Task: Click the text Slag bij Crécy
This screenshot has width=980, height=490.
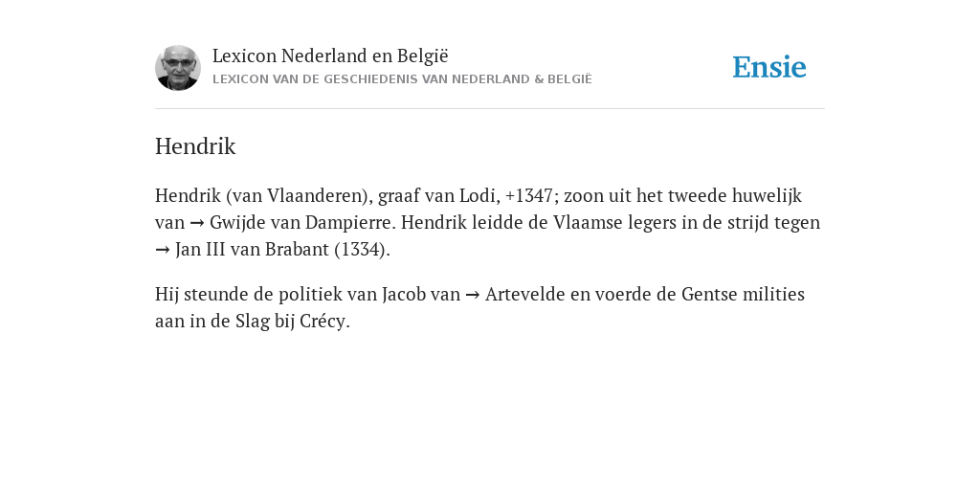Action: click(x=290, y=322)
